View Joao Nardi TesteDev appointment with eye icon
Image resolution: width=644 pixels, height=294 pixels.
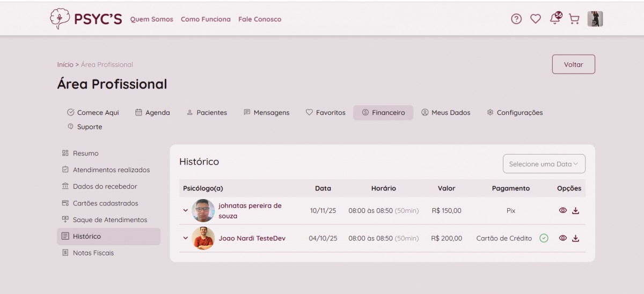[563, 238]
